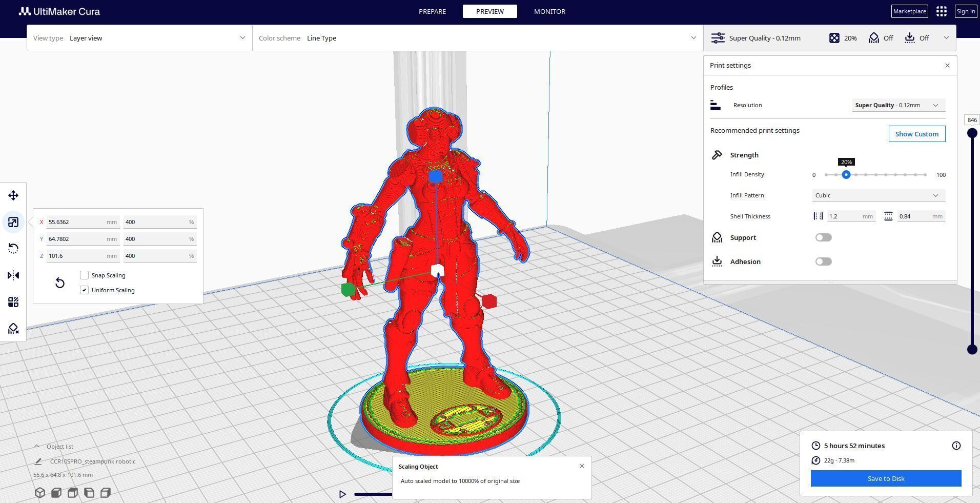Open Per Model Settings tool

click(x=13, y=302)
